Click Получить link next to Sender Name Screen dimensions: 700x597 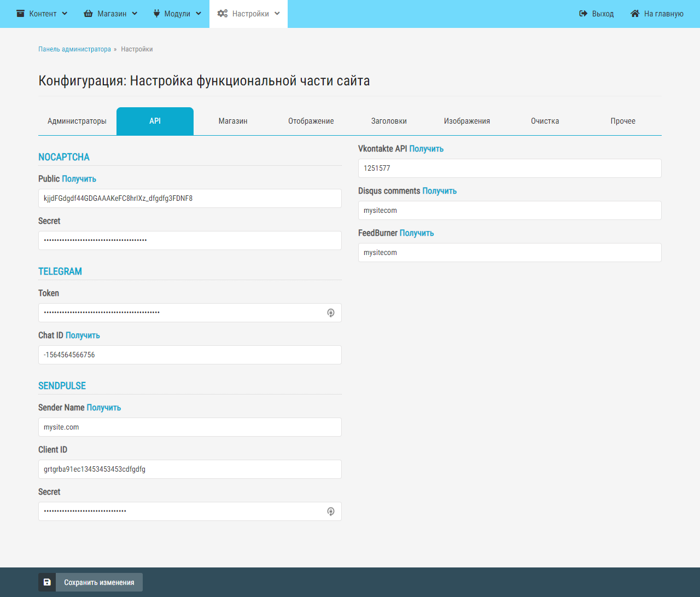coord(104,408)
